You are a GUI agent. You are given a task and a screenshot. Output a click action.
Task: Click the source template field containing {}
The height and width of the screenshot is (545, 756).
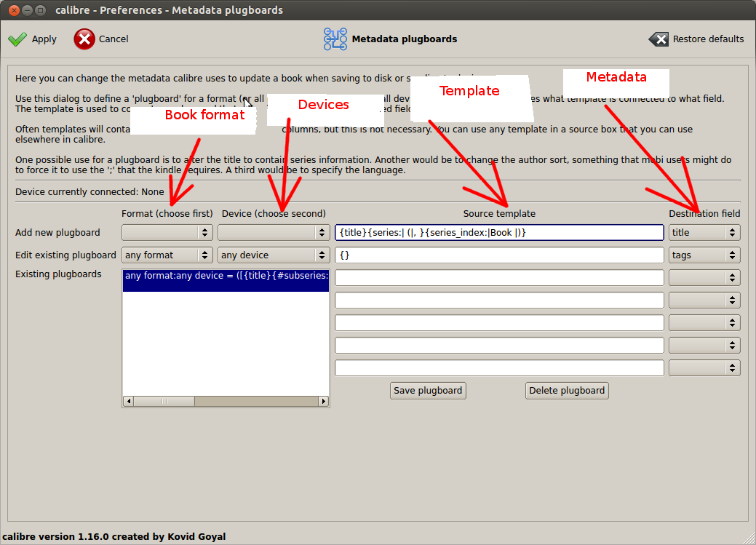pyautogui.click(x=499, y=255)
